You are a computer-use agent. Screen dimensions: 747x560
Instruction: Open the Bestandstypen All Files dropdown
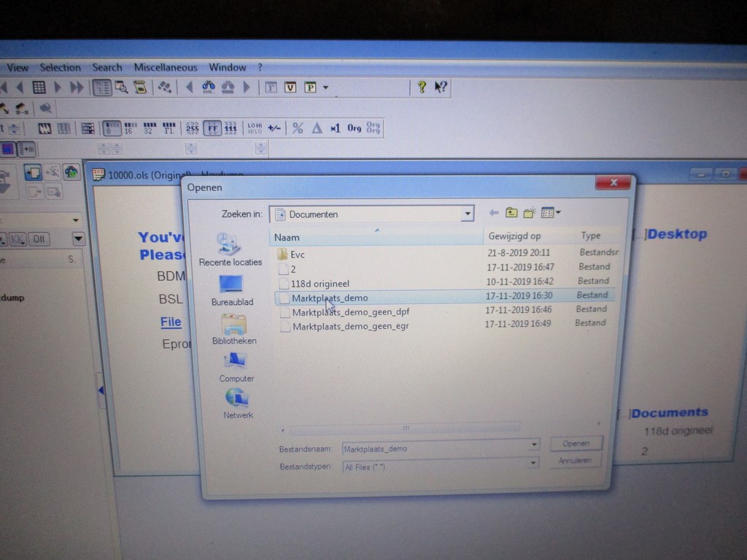[534, 463]
